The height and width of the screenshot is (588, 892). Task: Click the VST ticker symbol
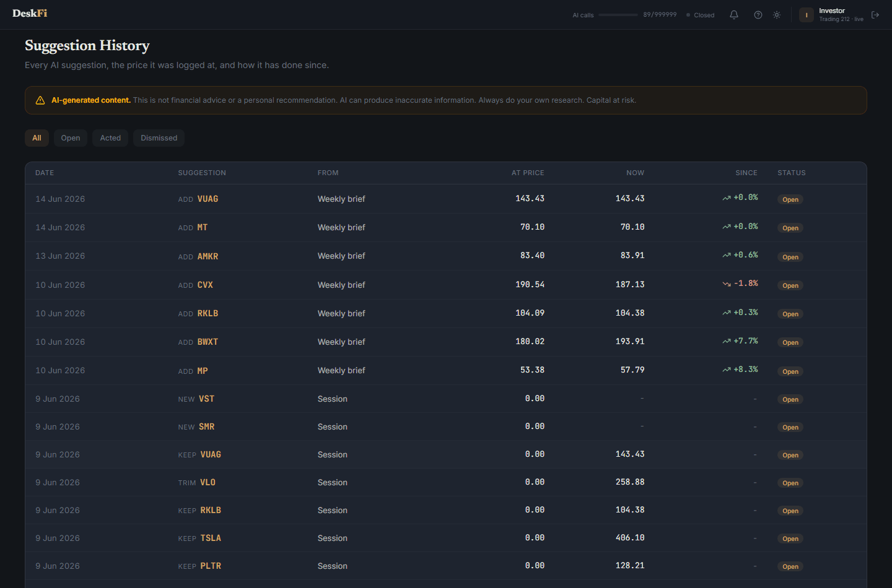[206, 399]
